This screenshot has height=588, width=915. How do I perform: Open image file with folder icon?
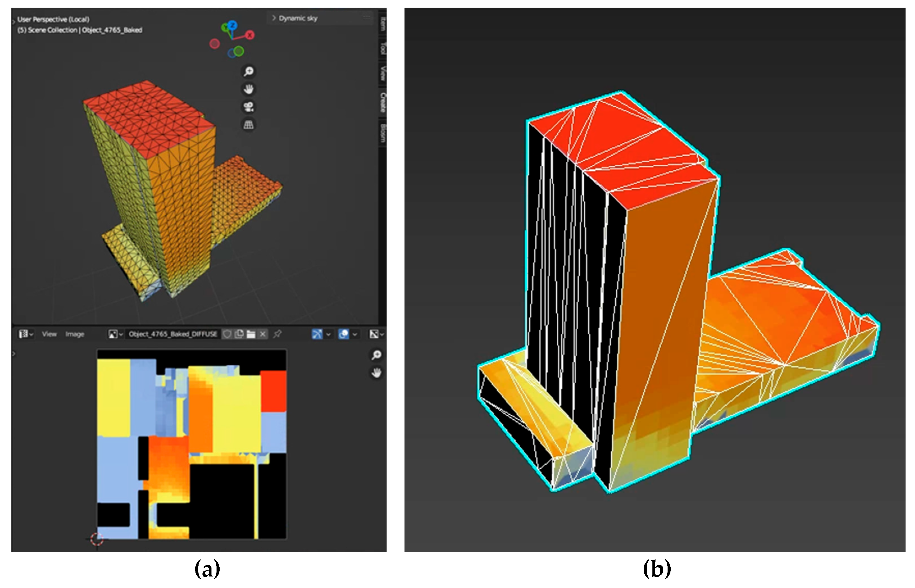pyautogui.click(x=251, y=335)
